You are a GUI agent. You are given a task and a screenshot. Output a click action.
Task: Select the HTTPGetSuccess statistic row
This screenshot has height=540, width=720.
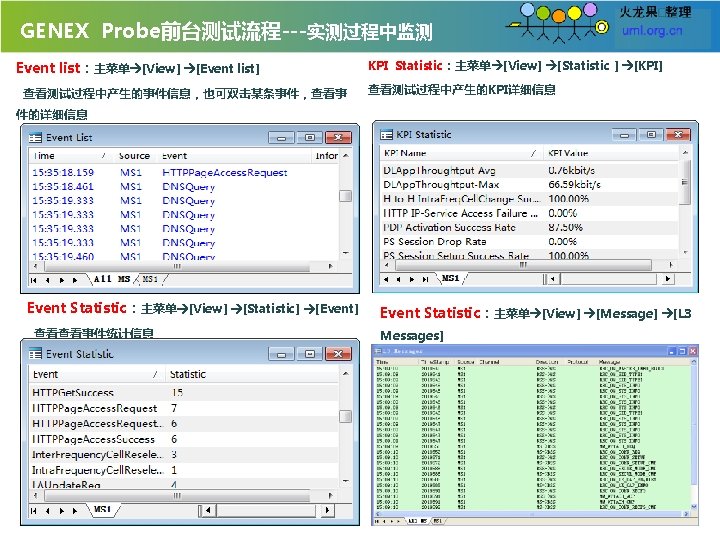tap(184, 393)
